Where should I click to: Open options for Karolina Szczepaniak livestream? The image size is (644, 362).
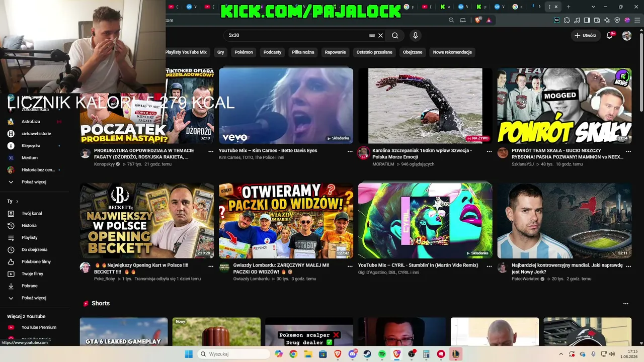pyautogui.click(x=489, y=151)
